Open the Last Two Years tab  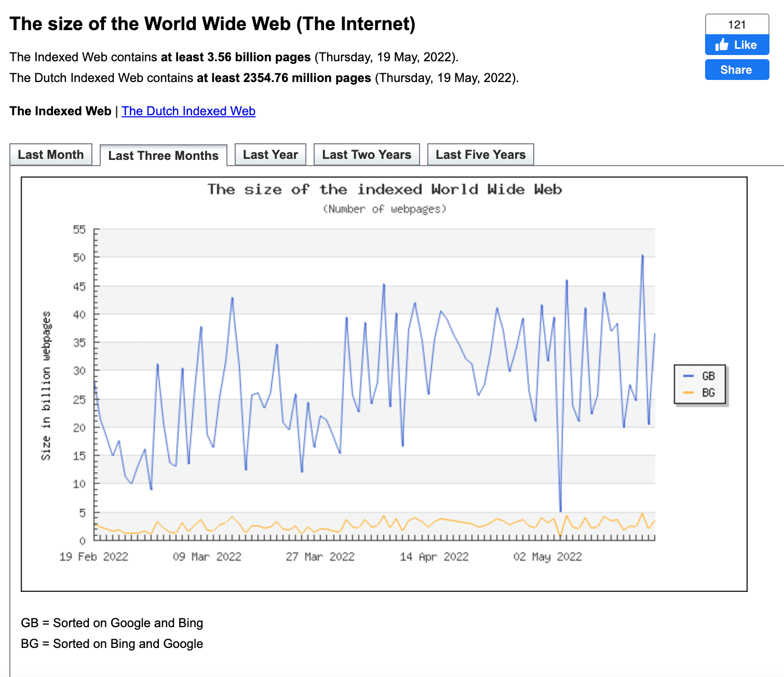(367, 155)
